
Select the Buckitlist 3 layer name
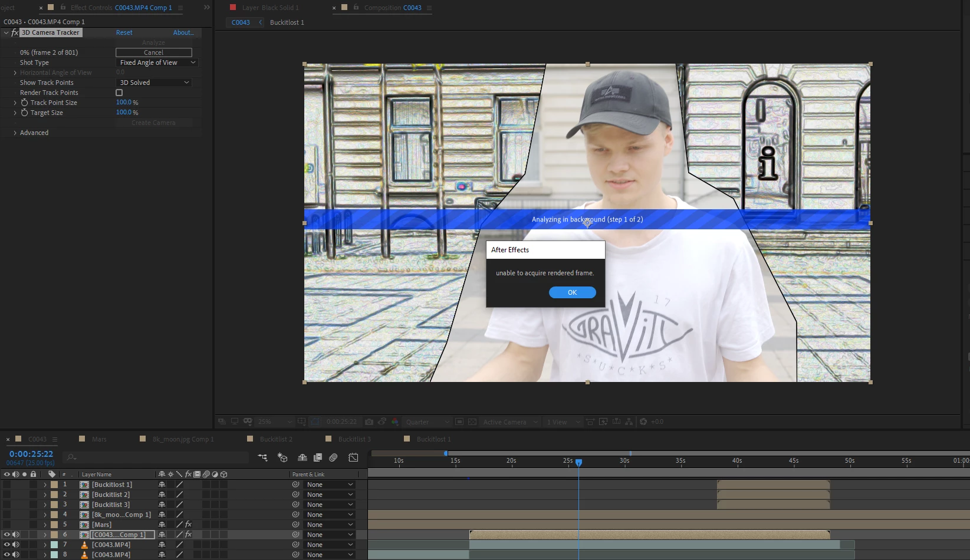point(111,505)
